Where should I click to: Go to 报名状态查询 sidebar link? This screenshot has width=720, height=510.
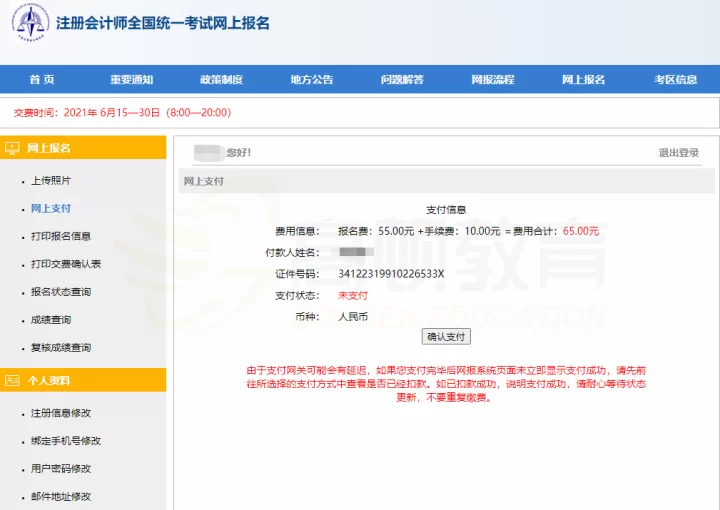(61, 293)
